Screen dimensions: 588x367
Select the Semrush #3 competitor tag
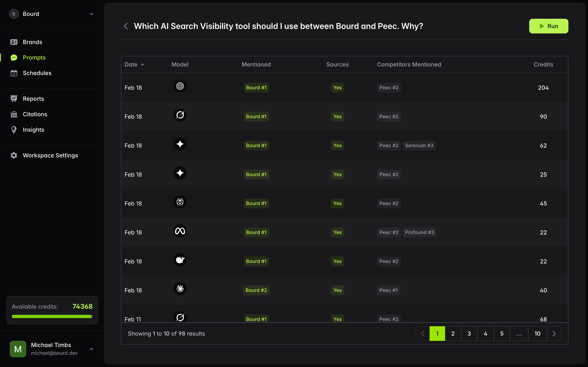[x=419, y=145]
